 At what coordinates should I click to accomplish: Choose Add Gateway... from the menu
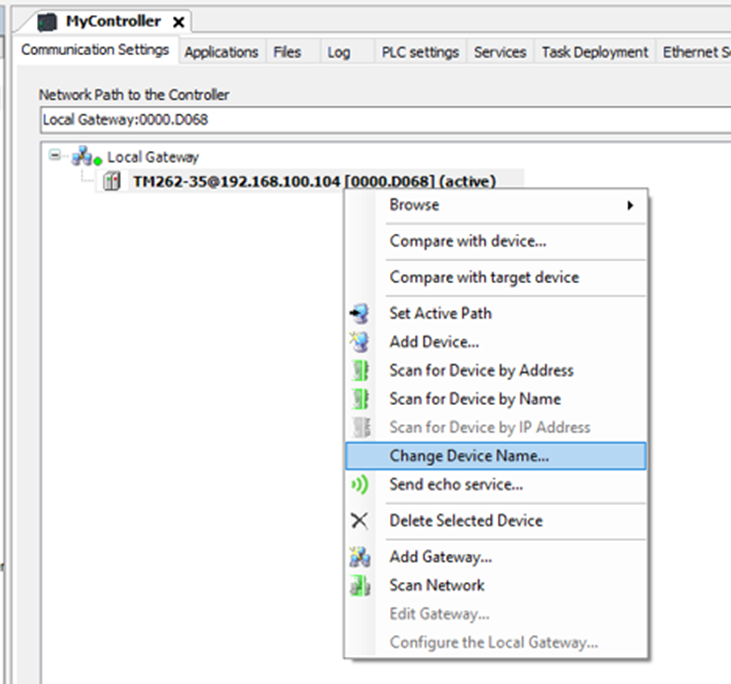[x=496, y=557]
